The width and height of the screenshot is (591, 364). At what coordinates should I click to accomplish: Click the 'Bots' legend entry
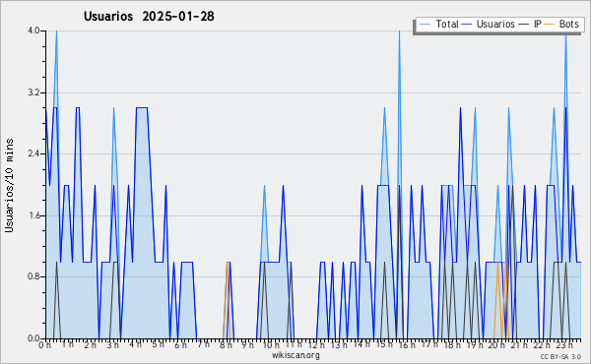click(x=561, y=24)
